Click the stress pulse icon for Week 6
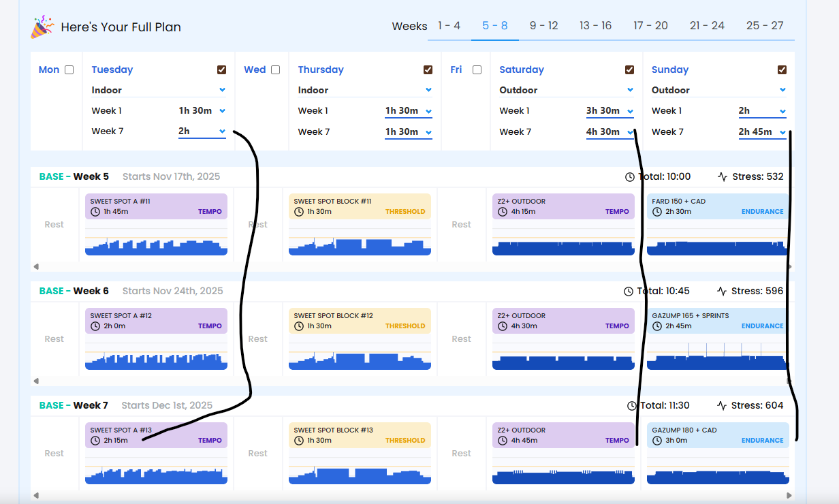 pyautogui.click(x=723, y=292)
